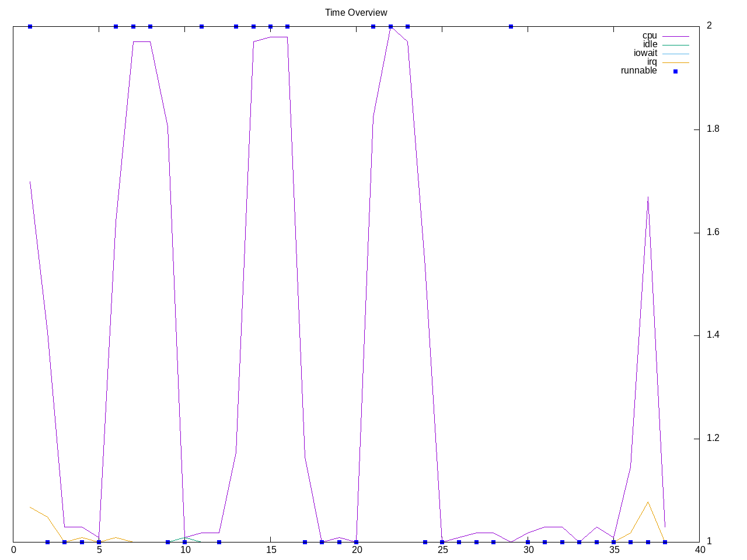747x560 pixels.
Task: Select the "Time Overview" chart title
Action: [356, 12]
